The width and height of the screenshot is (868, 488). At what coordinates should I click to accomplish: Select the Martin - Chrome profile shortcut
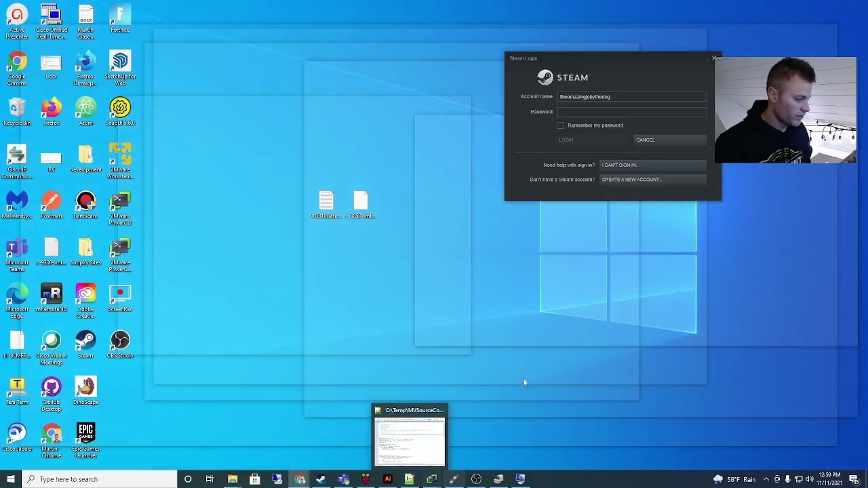click(x=52, y=441)
